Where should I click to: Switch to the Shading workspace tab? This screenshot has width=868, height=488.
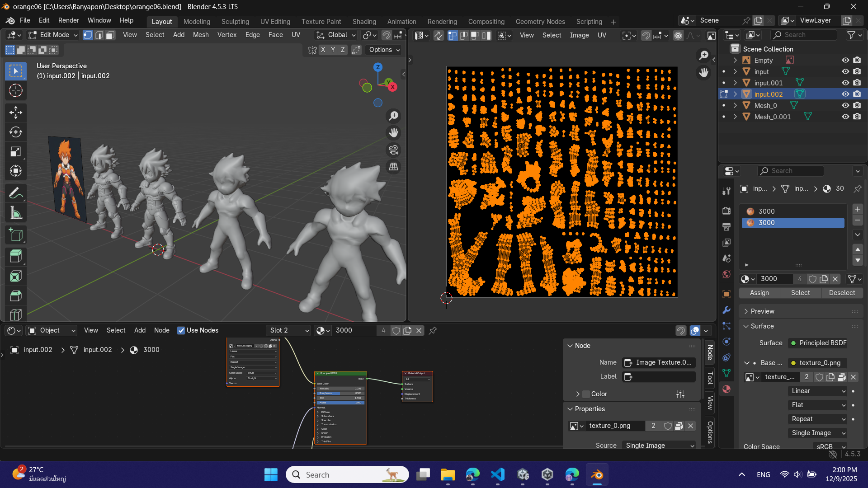click(x=364, y=21)
